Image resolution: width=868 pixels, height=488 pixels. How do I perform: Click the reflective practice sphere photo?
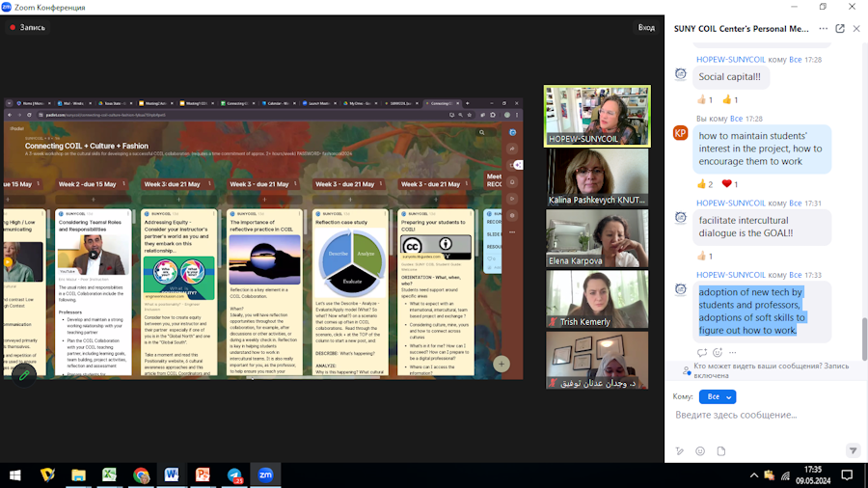[264, 259]
